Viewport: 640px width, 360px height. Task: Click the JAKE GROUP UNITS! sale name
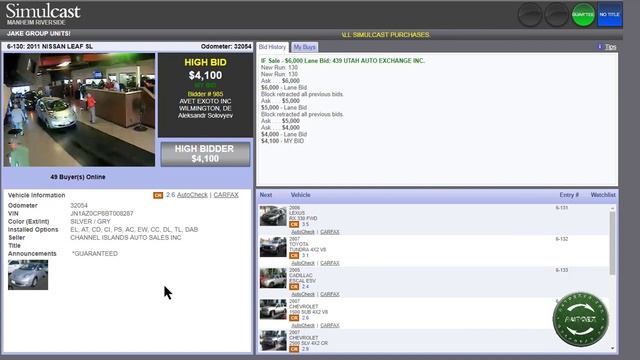coord(39,33)
